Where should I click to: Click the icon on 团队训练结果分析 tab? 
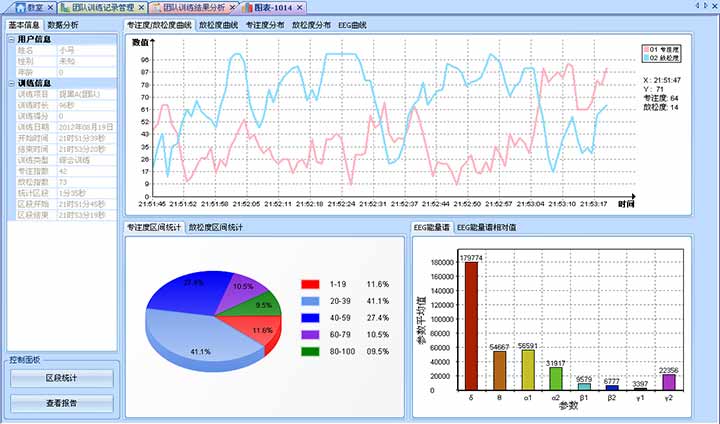click(x=156, y=7)
